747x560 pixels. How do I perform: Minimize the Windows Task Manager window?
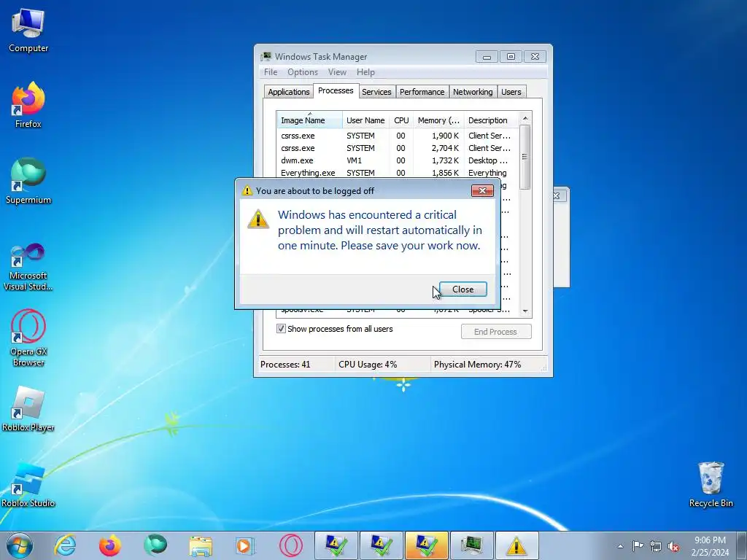[x=487, y=57]
